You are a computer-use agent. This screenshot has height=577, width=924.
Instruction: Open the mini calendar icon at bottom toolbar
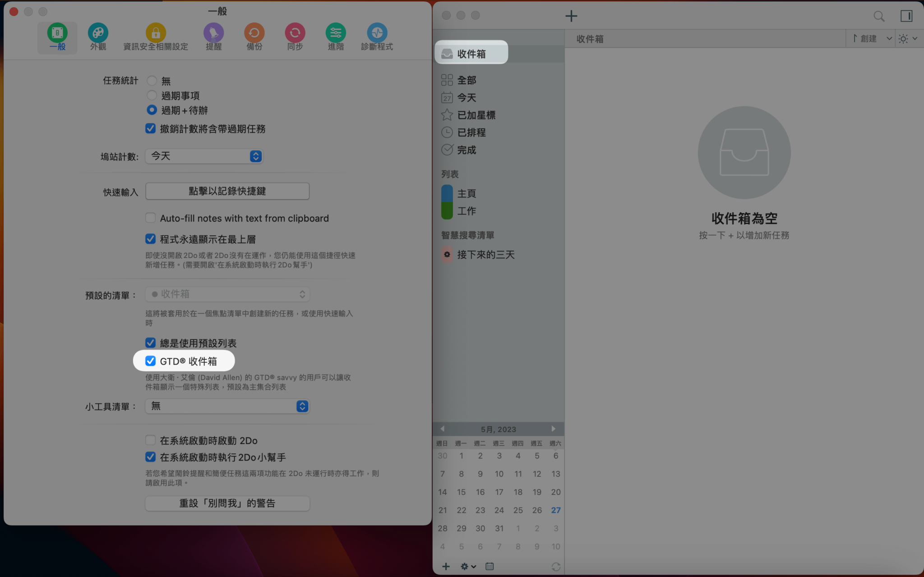pos(490,566)
